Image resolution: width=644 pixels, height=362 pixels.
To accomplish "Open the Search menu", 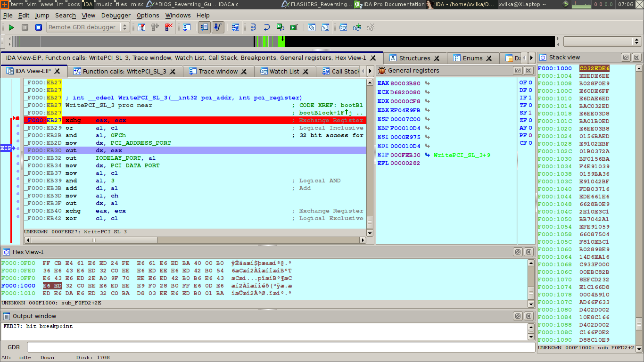I will click(65, 15).
